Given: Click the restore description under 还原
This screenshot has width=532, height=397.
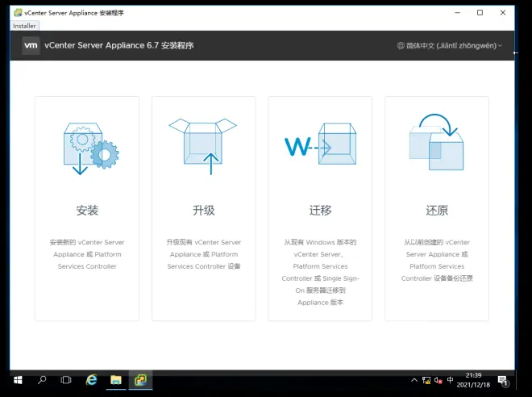Looking at the screenshot, I should coord(437,260).
